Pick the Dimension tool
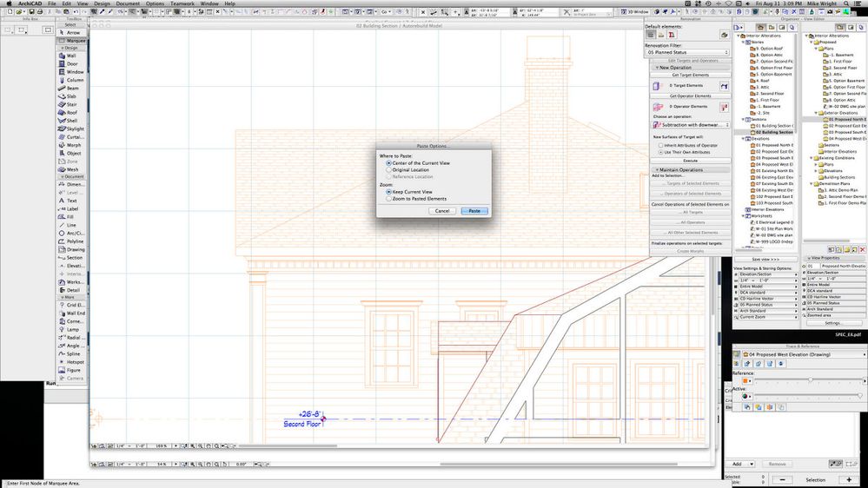The image size is (868, 488). pos(71,184)
